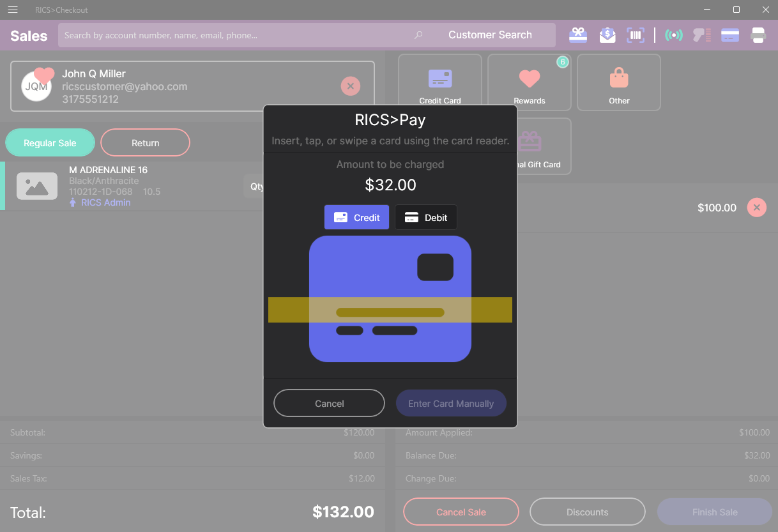Click the card reader icon in toolbar
778x532 pixels.
(x=730, y=35)
